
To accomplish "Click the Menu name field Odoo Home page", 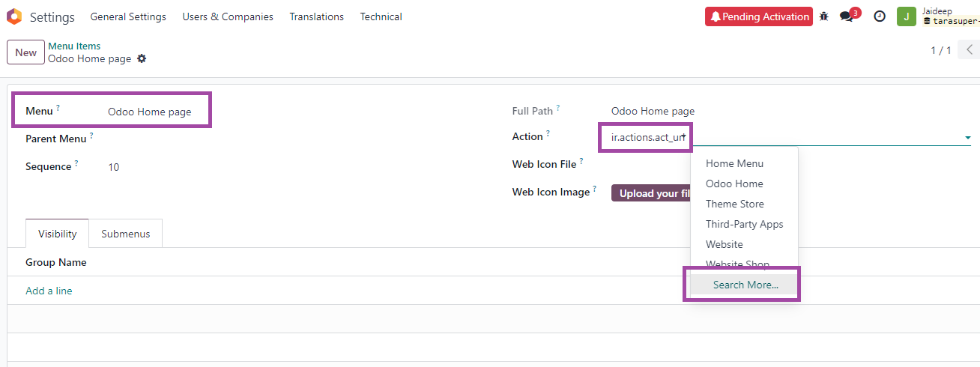I will pyautogui.click(x=150, y=112).
